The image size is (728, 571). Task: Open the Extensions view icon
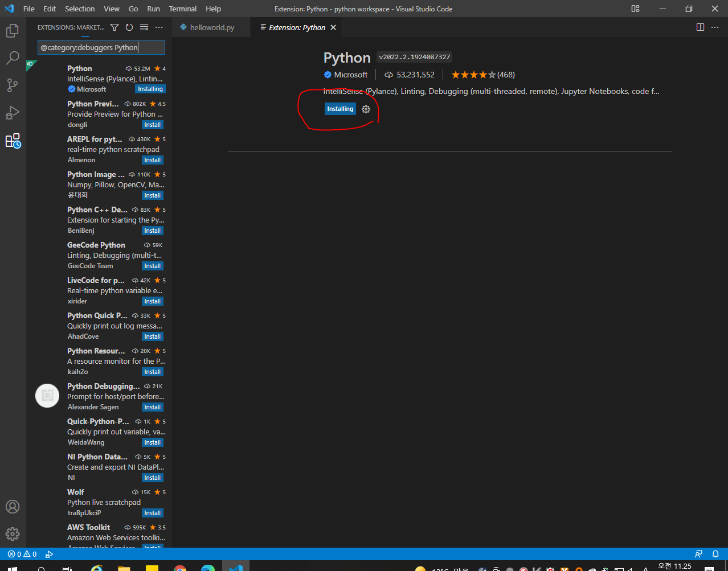tap(13, 141)
